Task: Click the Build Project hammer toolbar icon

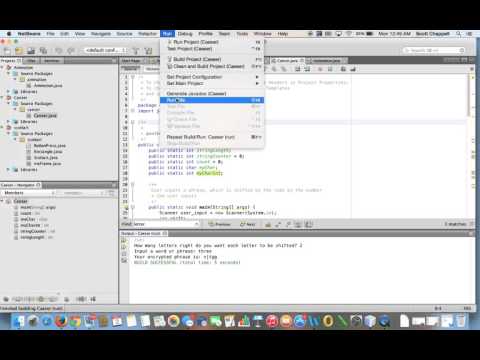Action: (x=136, y=51)
